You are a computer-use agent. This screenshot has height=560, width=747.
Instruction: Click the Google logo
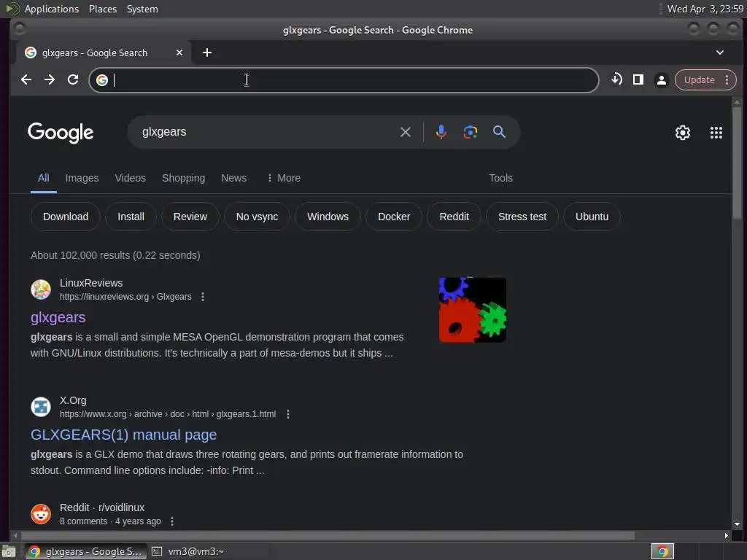point(61,133)
